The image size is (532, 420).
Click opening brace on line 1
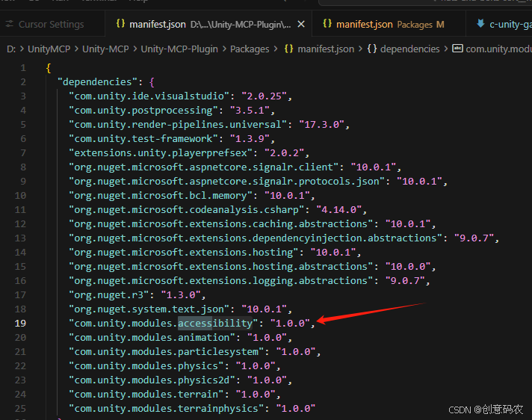pyautogui.click(x=49, y=68)
